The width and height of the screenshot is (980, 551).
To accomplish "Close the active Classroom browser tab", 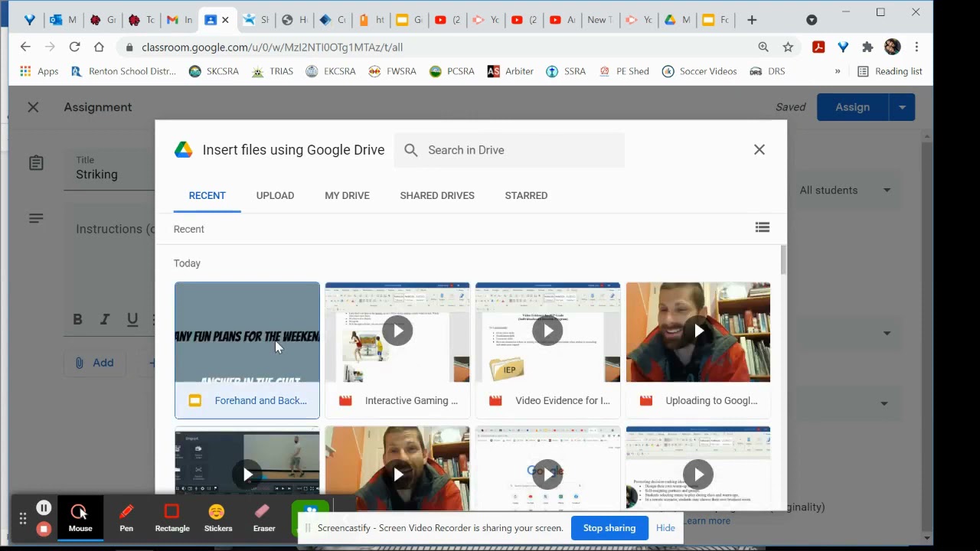I will 225,20.
